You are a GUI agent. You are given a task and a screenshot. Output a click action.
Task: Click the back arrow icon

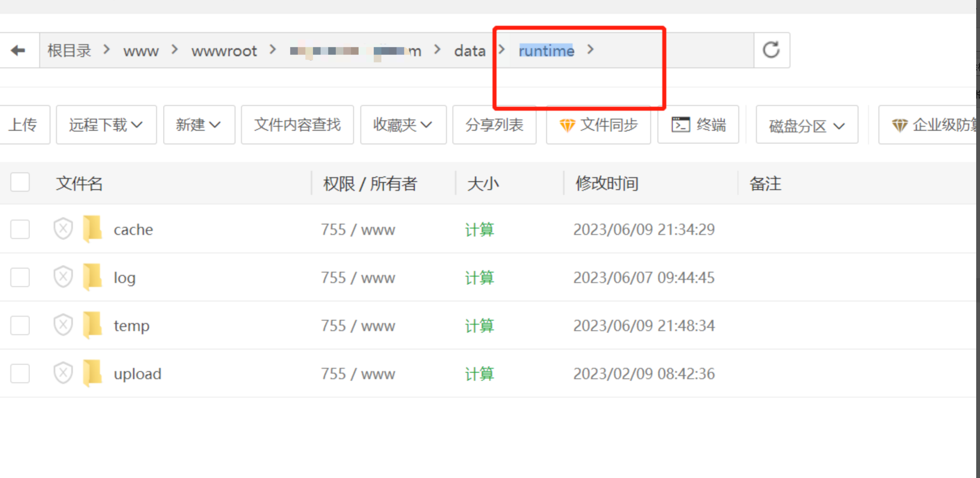pos(18,50)
